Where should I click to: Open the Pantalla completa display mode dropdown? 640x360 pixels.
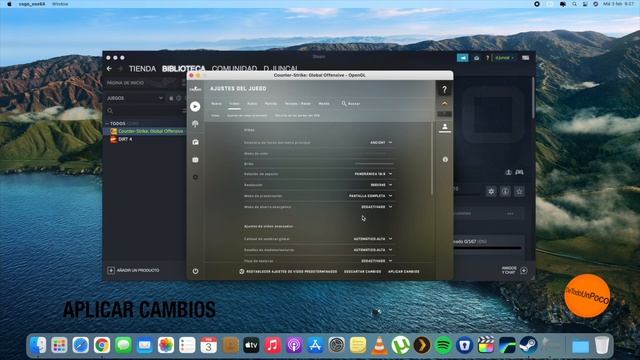371,196
